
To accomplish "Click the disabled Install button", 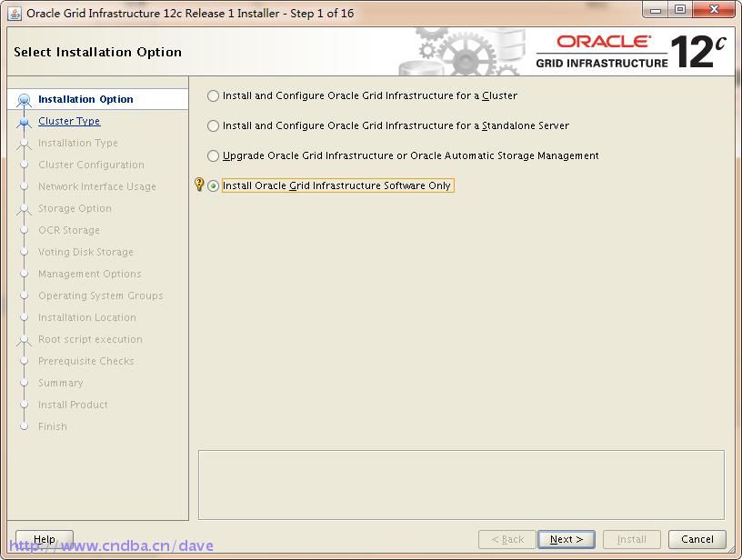I will pos(631,539).
